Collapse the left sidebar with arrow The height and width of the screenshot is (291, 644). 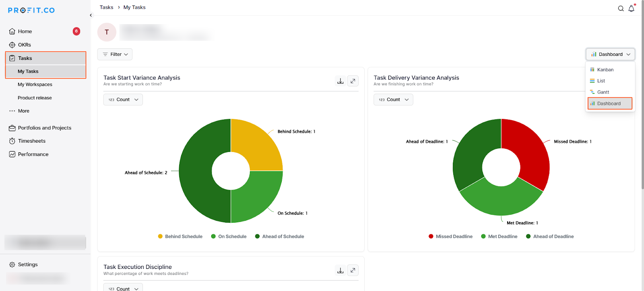[91, 15]
